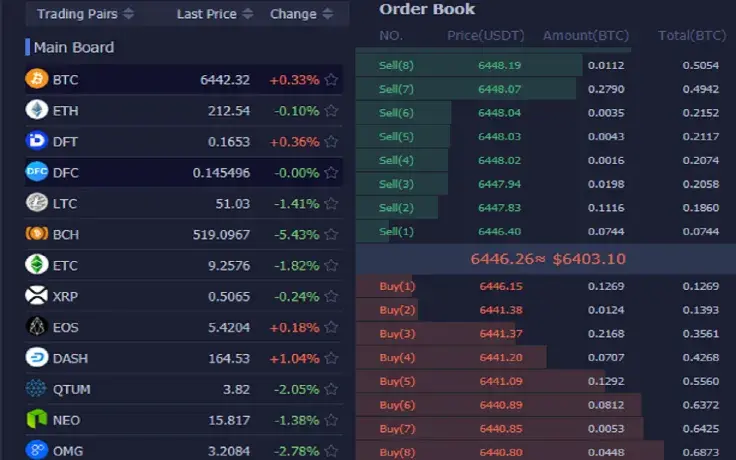Toggle favorite star for QTUM
Image resolution: width=736 pixels, height=460 pixels.
pyautogui.click(x=331, y=389)
